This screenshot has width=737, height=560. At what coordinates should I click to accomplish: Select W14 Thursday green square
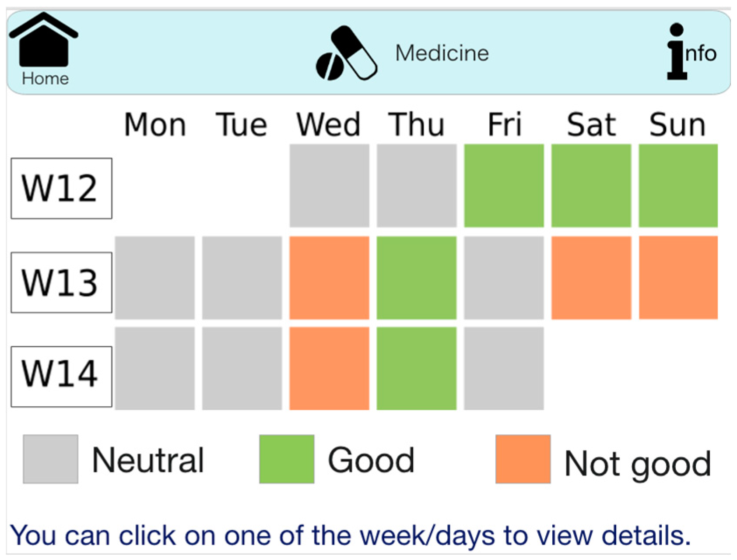click(x=416, y=369)
